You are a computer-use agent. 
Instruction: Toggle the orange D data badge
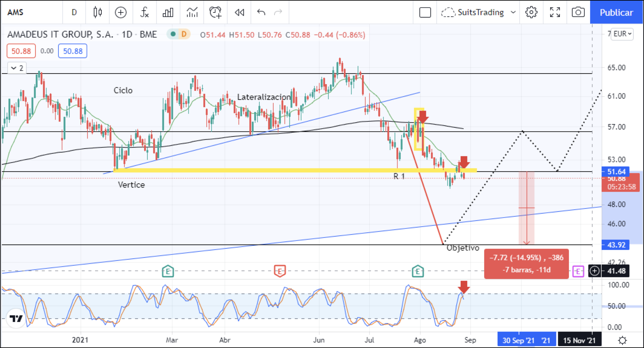[x=184, y=34]
